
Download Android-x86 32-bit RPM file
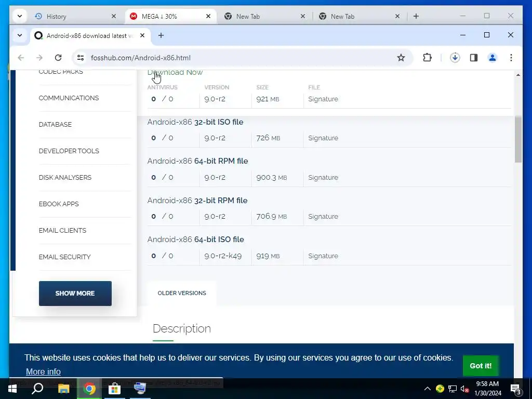coord(197,200)
